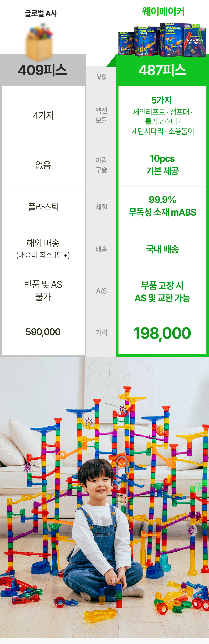Screen dimensions: 209x644
Task: Click the 재질 row label
Action: 101,207
